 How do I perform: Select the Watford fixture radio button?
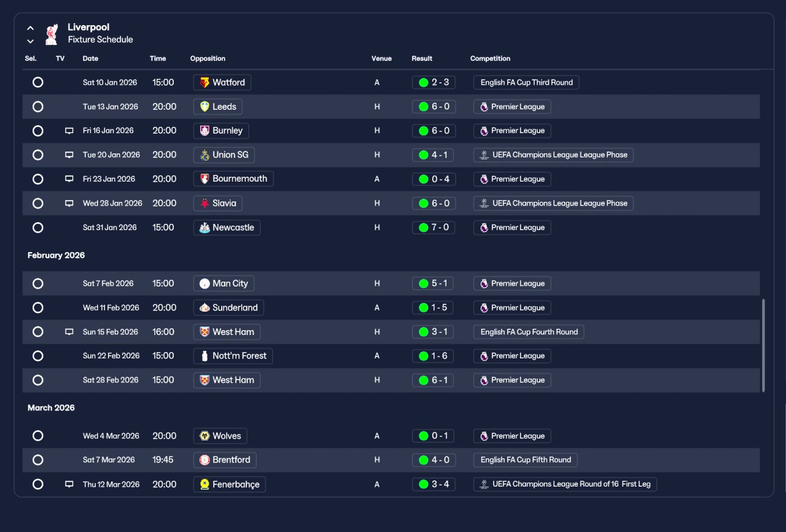(x=38, y=82)
